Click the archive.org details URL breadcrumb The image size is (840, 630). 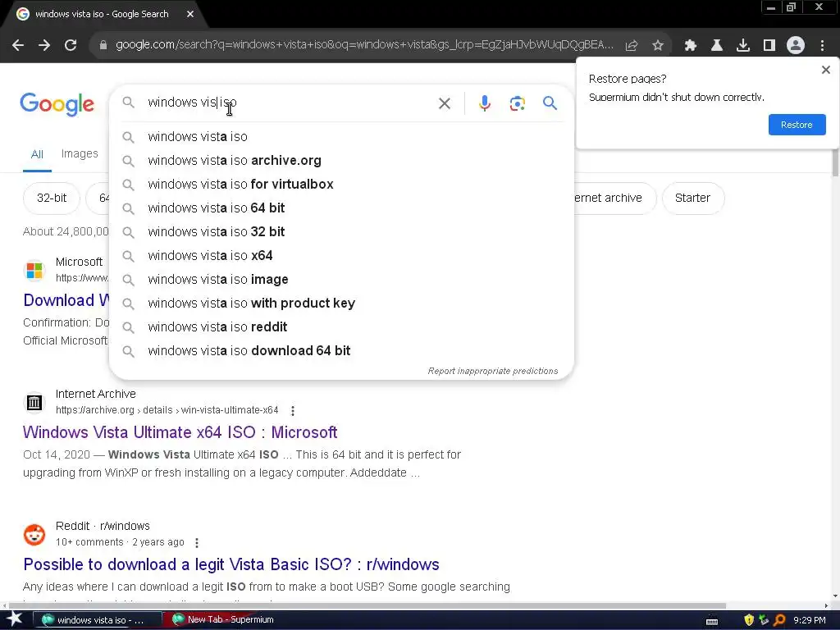[x=167, y=410]
